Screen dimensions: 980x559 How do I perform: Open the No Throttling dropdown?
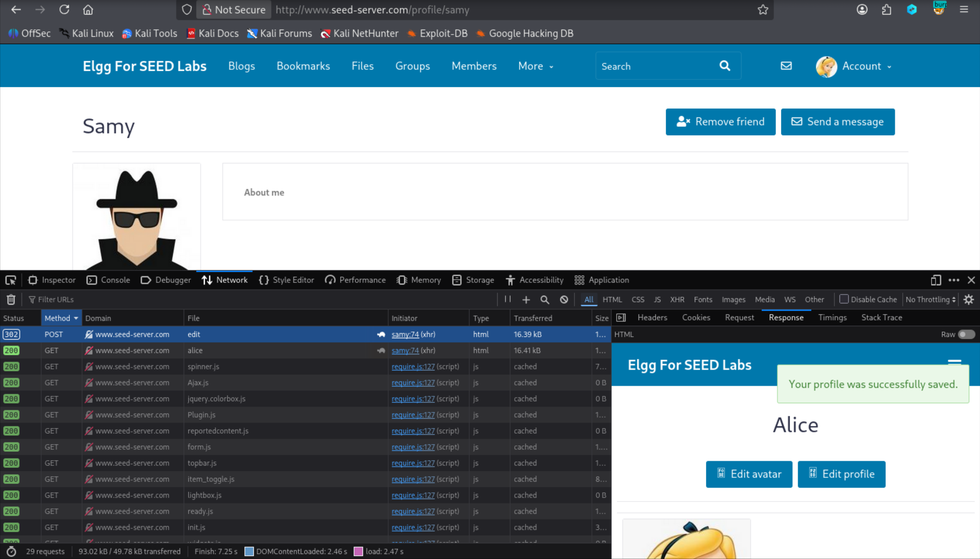(930, 299)
